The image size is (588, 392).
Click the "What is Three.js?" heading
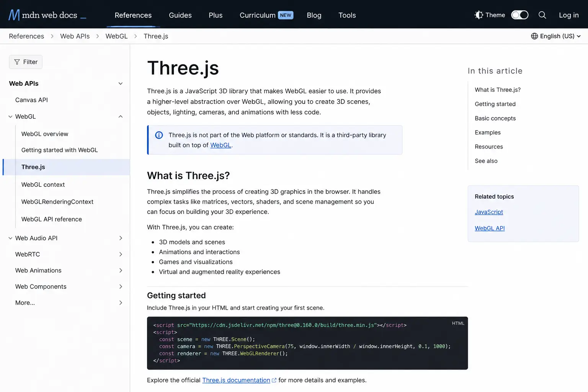click(x=188, y=176)
